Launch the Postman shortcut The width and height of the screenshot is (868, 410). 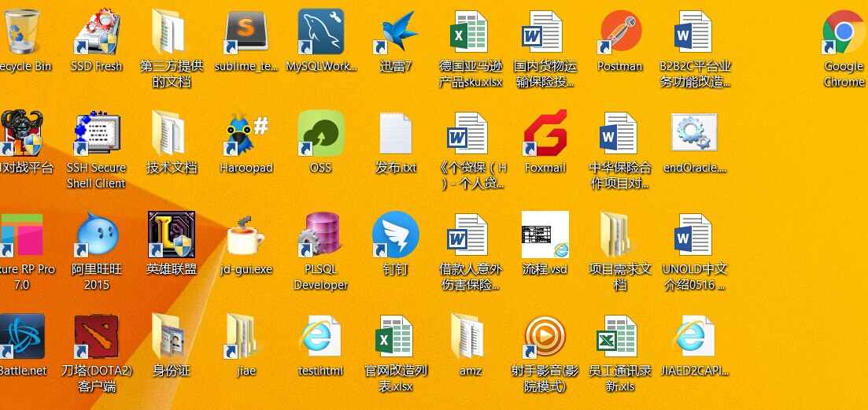pos(620,32)
